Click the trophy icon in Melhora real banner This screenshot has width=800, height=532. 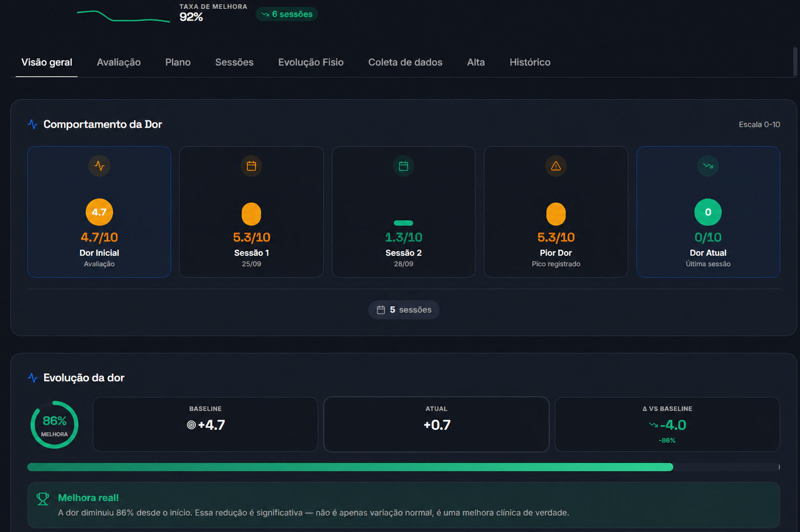[43, 499]
